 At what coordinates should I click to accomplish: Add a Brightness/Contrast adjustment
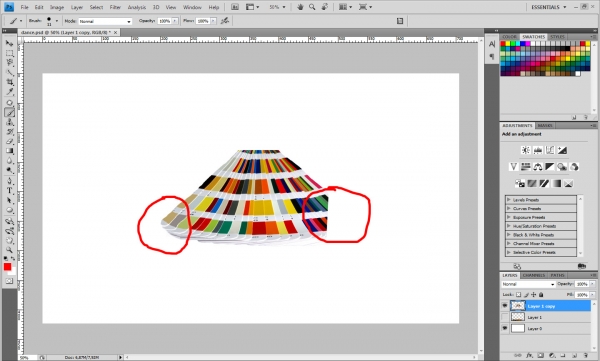pyautogui.click(x=526, y=150)
